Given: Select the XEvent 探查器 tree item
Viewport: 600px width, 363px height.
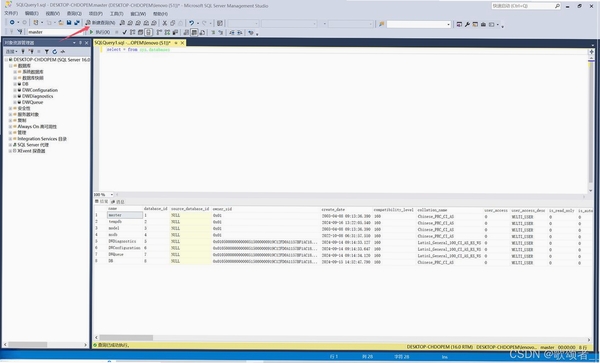Looking at the screenshot, I should click(x=31, y=151).
